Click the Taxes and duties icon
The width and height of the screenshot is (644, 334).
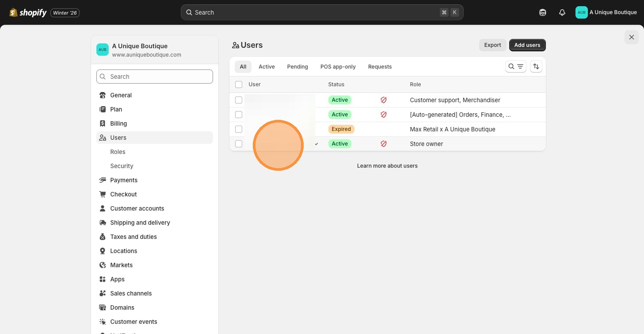103,237
